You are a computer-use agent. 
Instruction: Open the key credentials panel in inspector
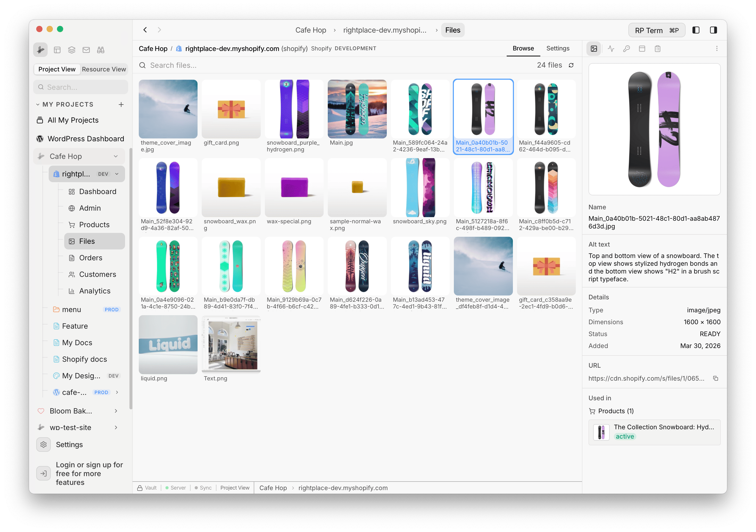click(x=627, y=48)
